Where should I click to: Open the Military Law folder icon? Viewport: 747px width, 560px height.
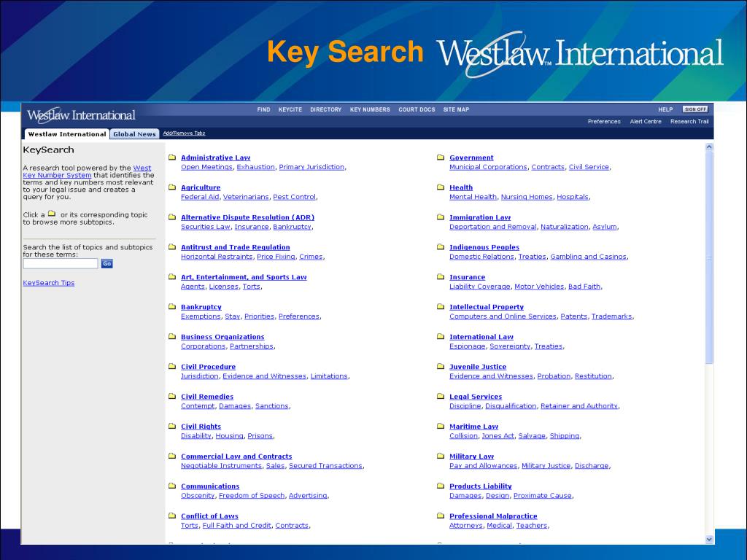441,456
